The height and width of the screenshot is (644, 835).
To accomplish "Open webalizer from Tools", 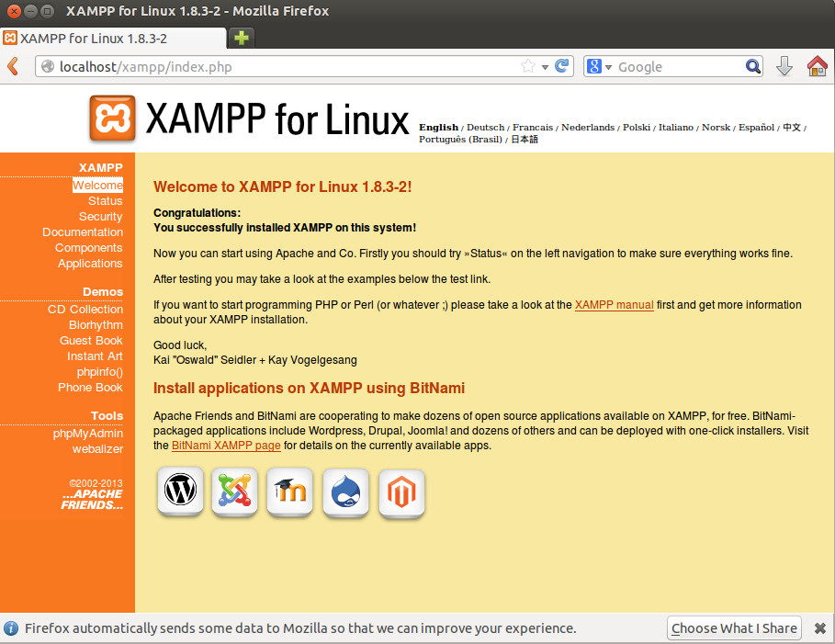I will click(97, 449).
